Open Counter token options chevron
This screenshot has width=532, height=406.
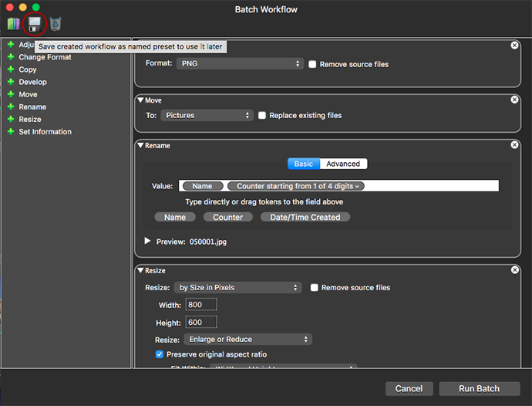(357, 186)
